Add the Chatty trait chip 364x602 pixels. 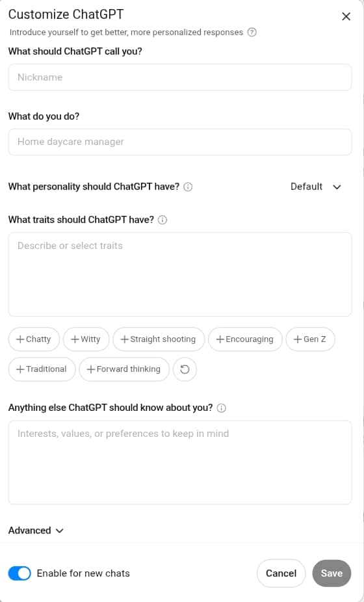point(34,339)
